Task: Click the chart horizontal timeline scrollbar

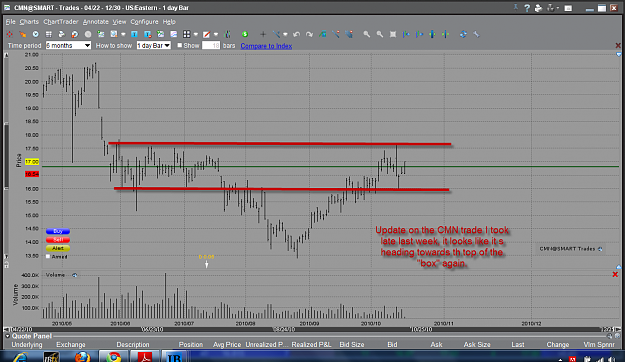Action: (311, 329)
